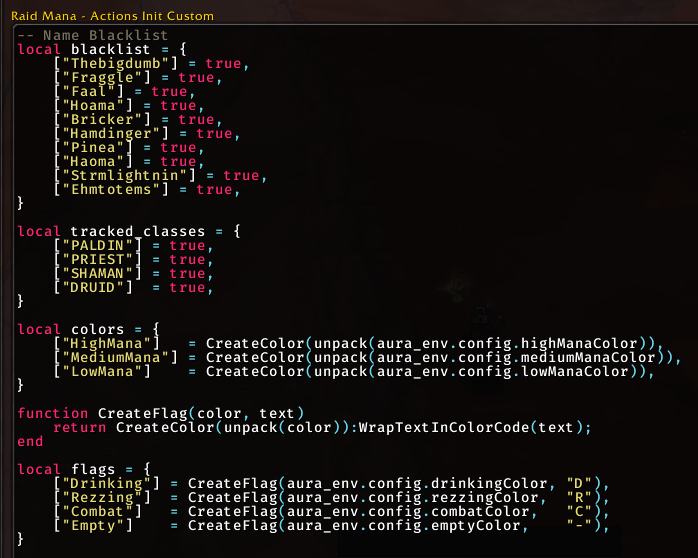Click the 'local colors' declaration line
The height and width of the screenshot is (558, 698).
coord(78,329)
